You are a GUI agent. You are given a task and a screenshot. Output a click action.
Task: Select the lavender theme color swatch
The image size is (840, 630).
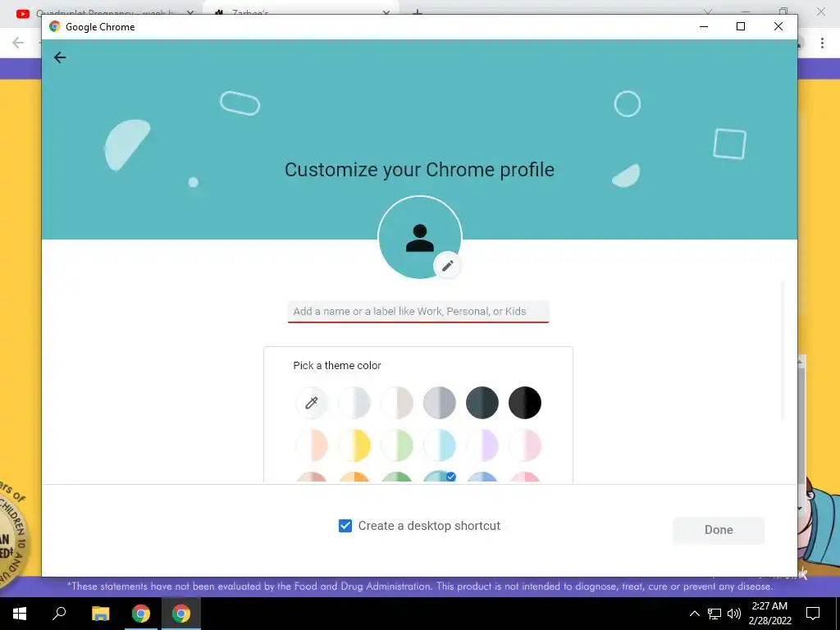(482, 445)
